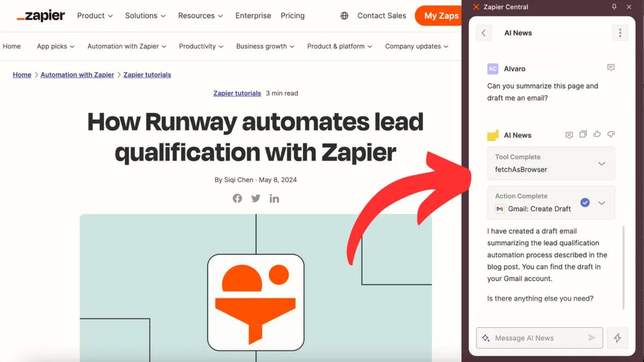The width and height of the screenshot is (644, 362).
Task: Click Automation with Zapier breadcrumb link
Action: pyautogui.click(x=77, y=75)
